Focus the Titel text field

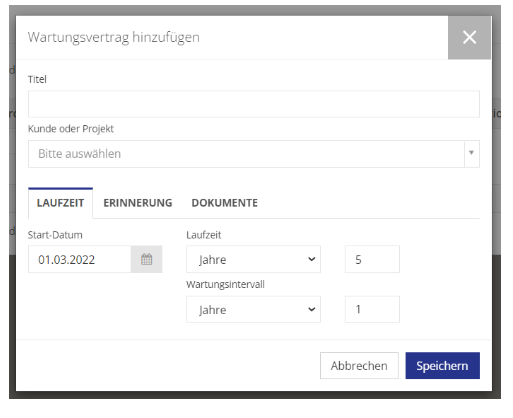coord(254,104)
